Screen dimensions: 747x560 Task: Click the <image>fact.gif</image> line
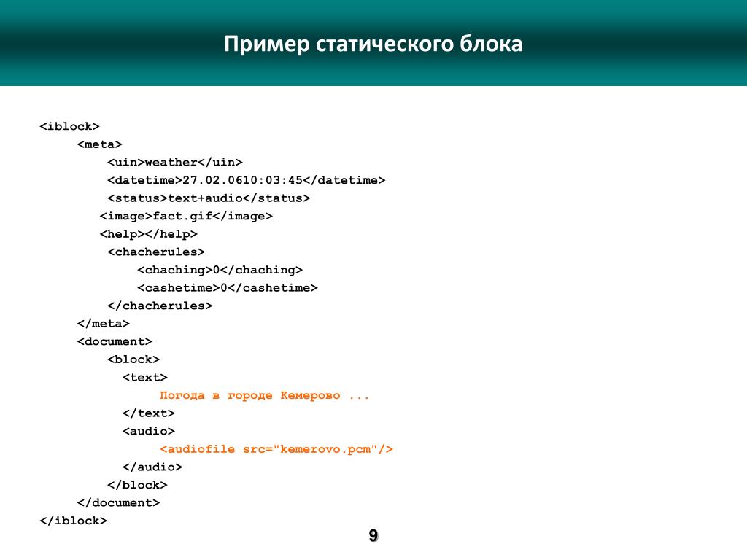186,216
